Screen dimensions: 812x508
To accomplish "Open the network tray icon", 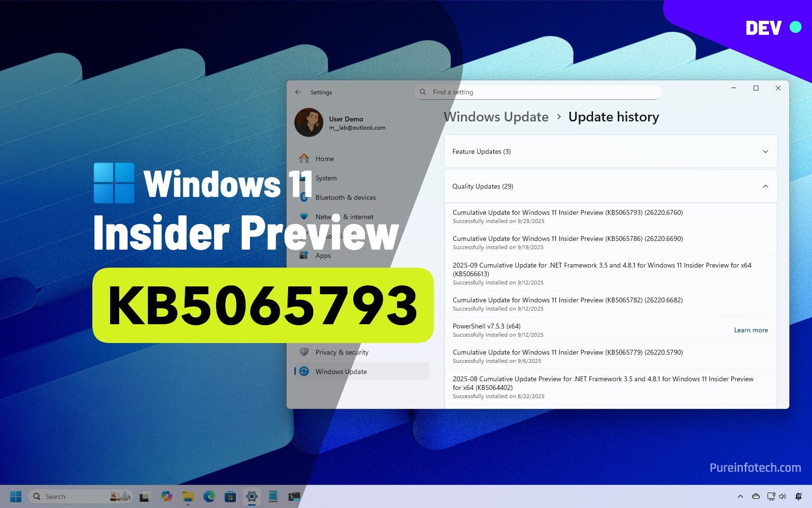I will (771, 496).
